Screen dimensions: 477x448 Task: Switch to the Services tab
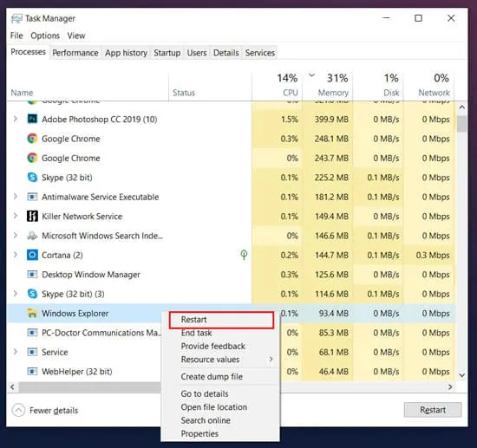[x=260, y=53]
